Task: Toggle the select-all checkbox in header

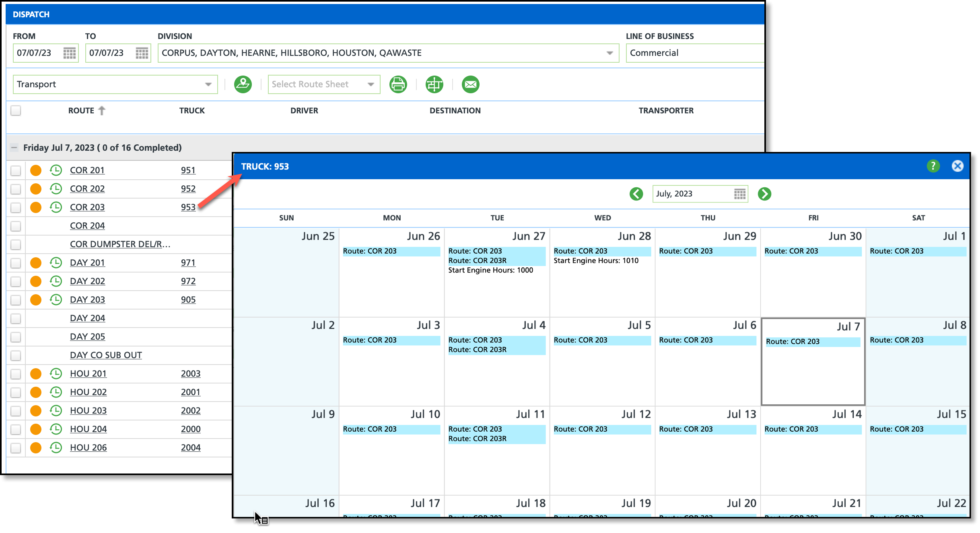Action: (x=16, y=111)
